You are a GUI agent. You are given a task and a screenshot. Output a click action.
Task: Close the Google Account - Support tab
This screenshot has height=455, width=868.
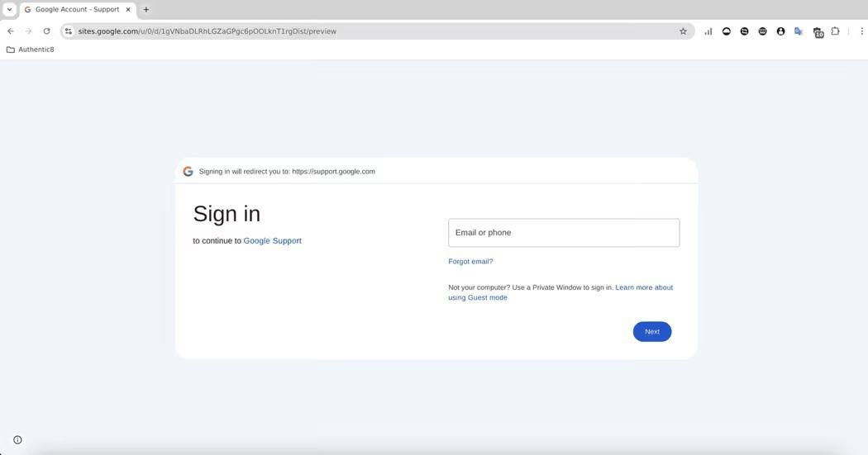128,9
